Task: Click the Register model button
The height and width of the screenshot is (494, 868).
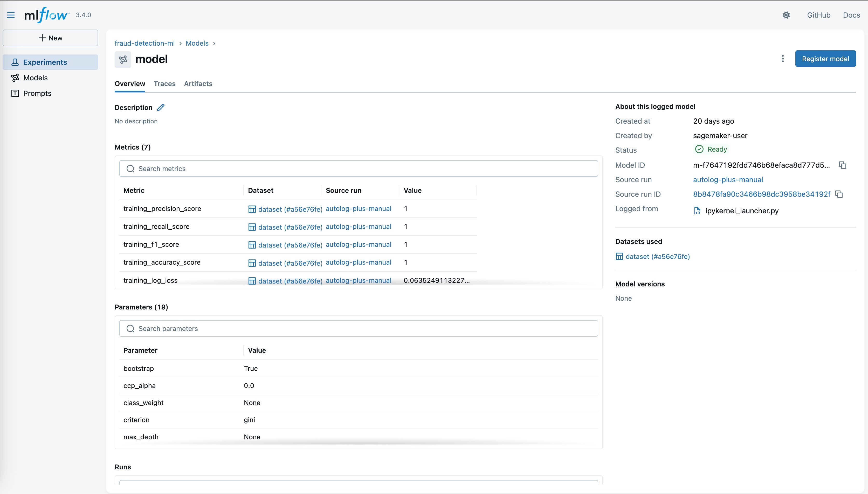Action: pyautogui.click(x=825, y=59)
